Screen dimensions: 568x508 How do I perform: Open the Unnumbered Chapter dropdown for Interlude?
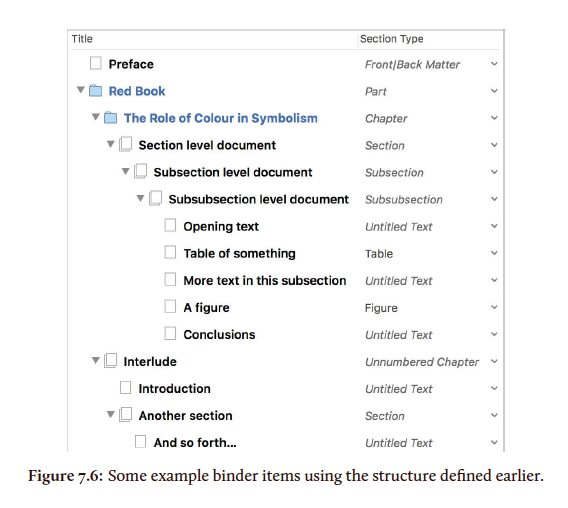coord(494,361)
